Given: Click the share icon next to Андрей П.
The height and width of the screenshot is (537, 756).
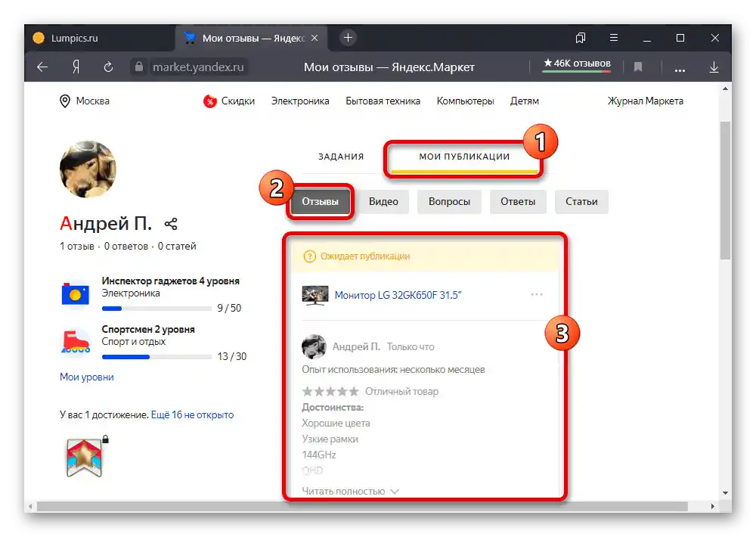Looking at the screenshot, I should pyautogui.click(x=171, y=224).
